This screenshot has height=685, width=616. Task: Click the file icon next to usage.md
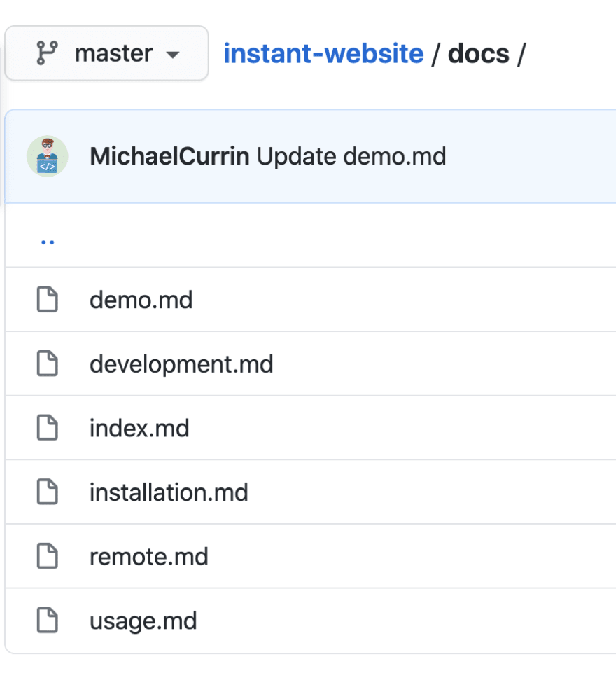[47, 620]
